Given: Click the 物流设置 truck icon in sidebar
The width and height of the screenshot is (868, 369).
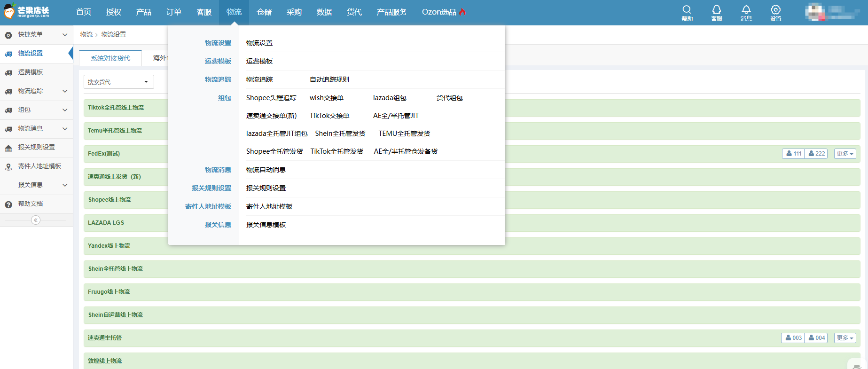Looking at the screenshot, I should [x=8, y=54].
